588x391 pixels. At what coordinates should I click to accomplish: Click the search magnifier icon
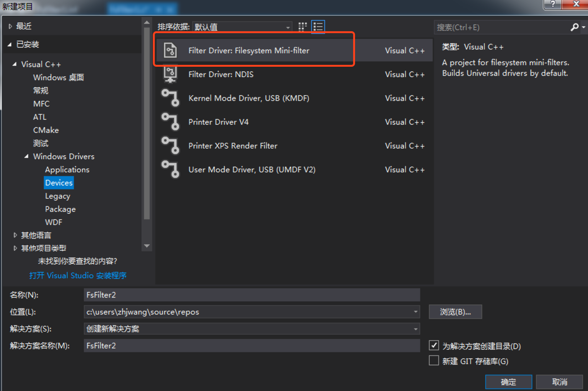[x=574, y=28]
